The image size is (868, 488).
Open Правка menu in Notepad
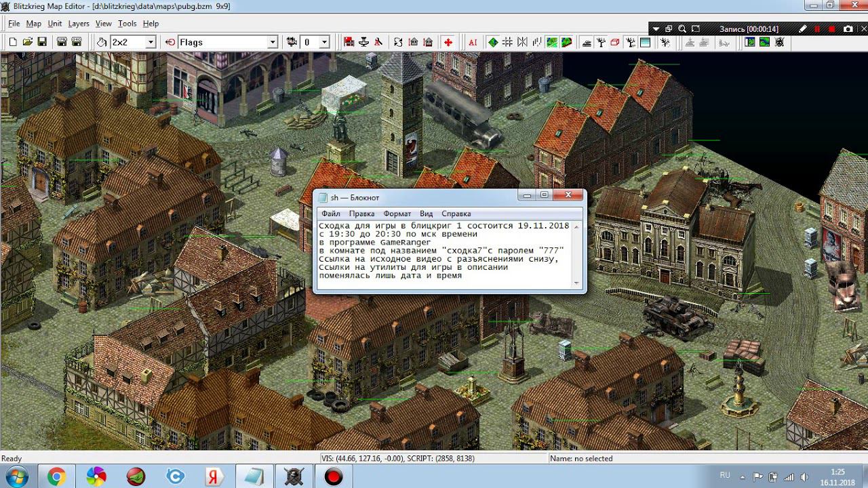tap(361, 213)
